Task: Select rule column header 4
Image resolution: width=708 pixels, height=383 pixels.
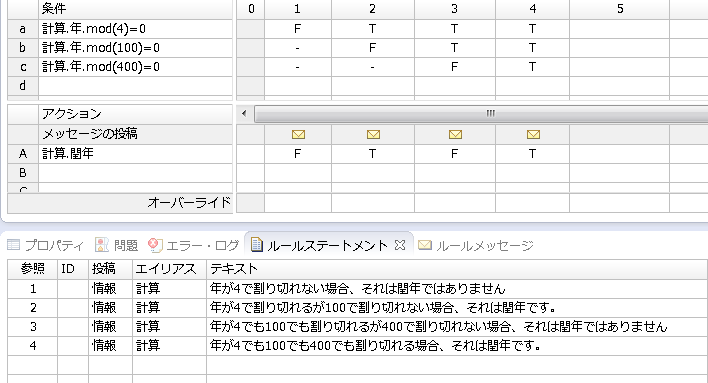Action: [533, 9]
